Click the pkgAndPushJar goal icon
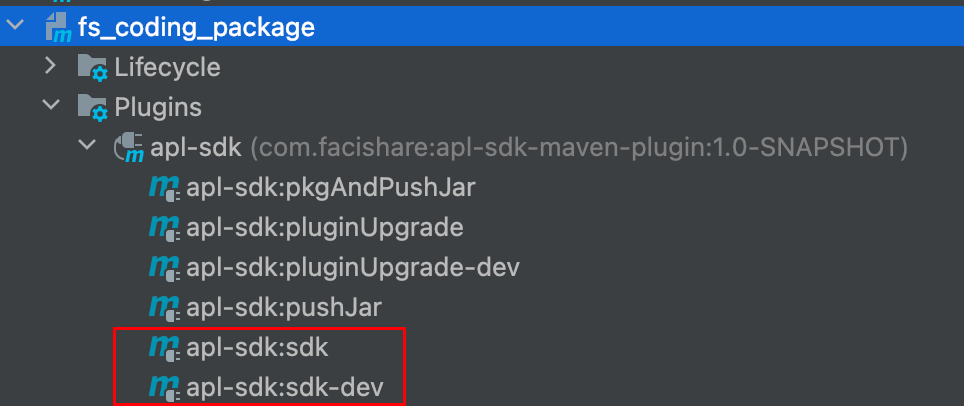This screenshot has width=964, height=406. click(164, 187)
